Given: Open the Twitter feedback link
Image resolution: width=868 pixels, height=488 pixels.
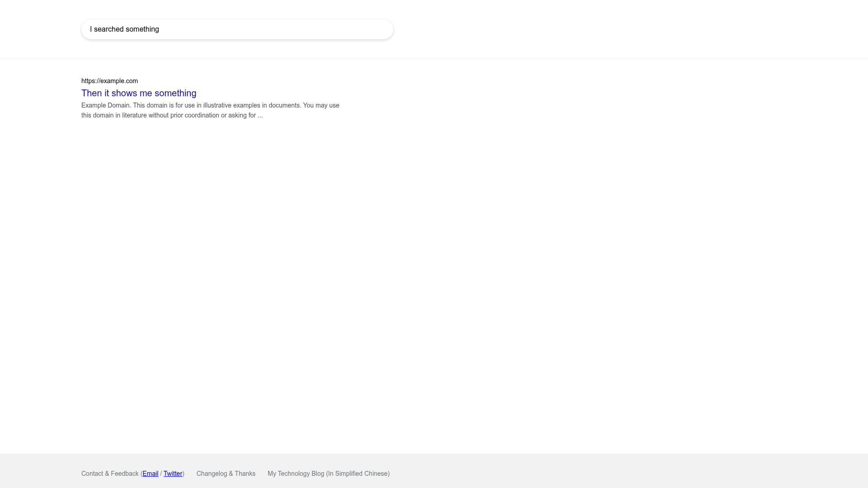Looking at the screenshot, I should point(173,474).
